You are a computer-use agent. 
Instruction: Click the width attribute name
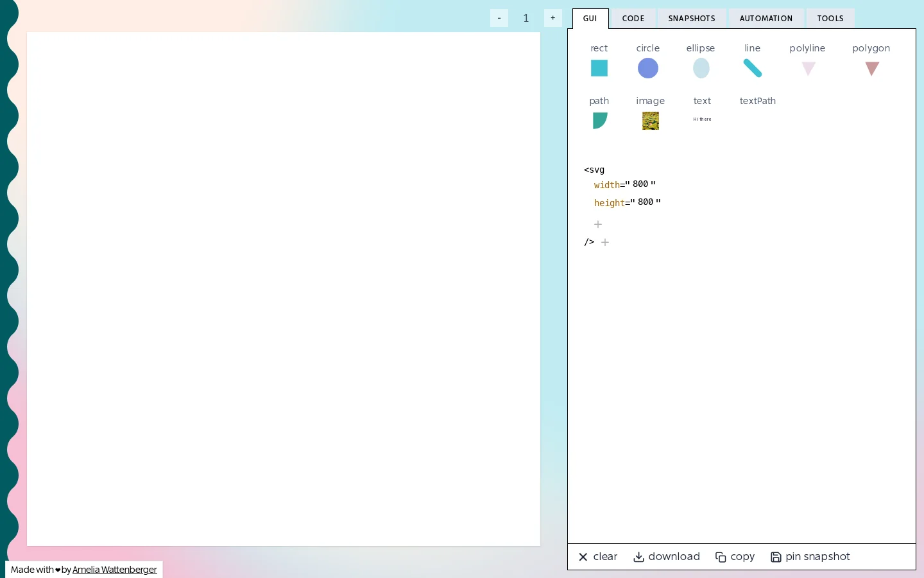coord(607,185)
